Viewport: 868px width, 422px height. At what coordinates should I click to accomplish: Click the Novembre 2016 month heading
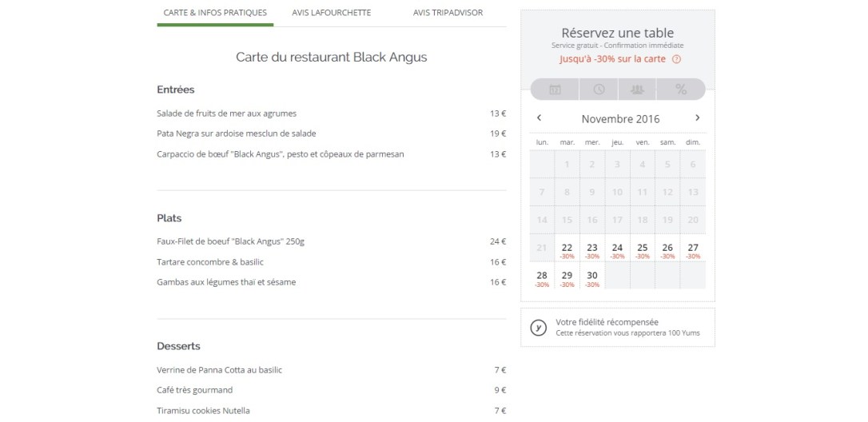pos(620,119)
